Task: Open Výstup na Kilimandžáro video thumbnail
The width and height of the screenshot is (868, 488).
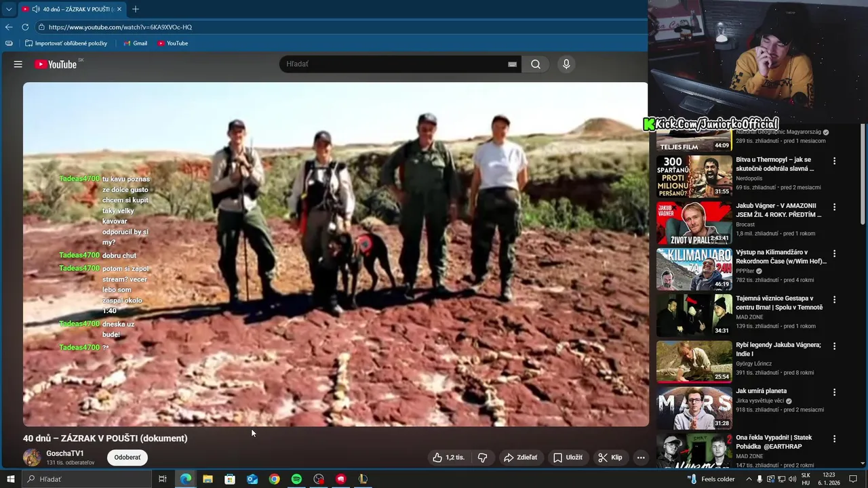Action: tap(694, 269)
